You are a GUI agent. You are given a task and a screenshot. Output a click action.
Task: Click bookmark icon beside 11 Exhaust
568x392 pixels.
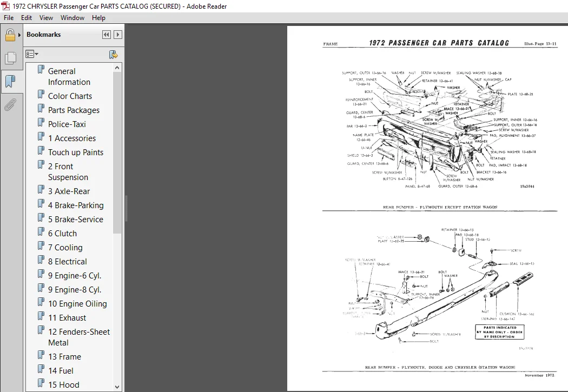tap(41, 317)
